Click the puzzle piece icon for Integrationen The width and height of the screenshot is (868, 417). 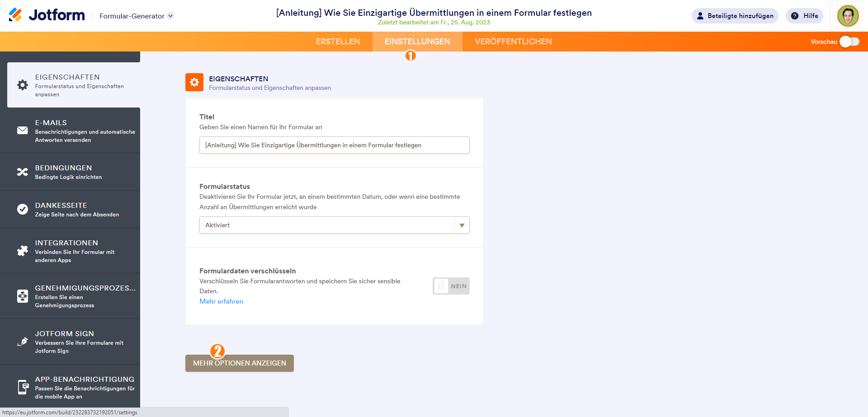coord(23,251)
